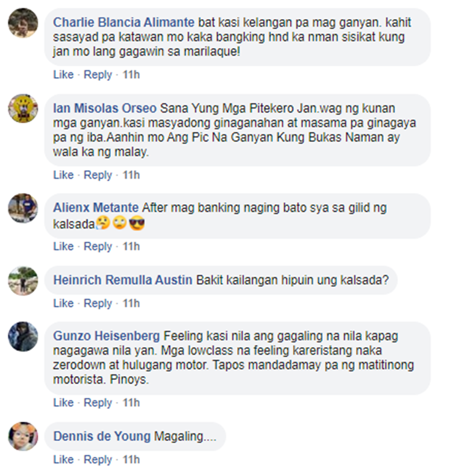This screenshot has height=476, width=462.
Task: View Alienx Metante's profile photo
Action: 23,208
